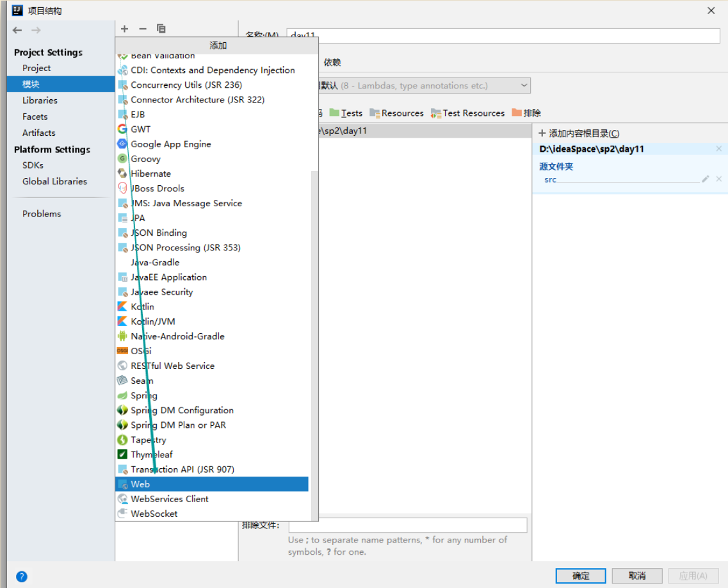The image size is (728, 588).
Task: Mark as Tests folder button
Action: (346, 113)
